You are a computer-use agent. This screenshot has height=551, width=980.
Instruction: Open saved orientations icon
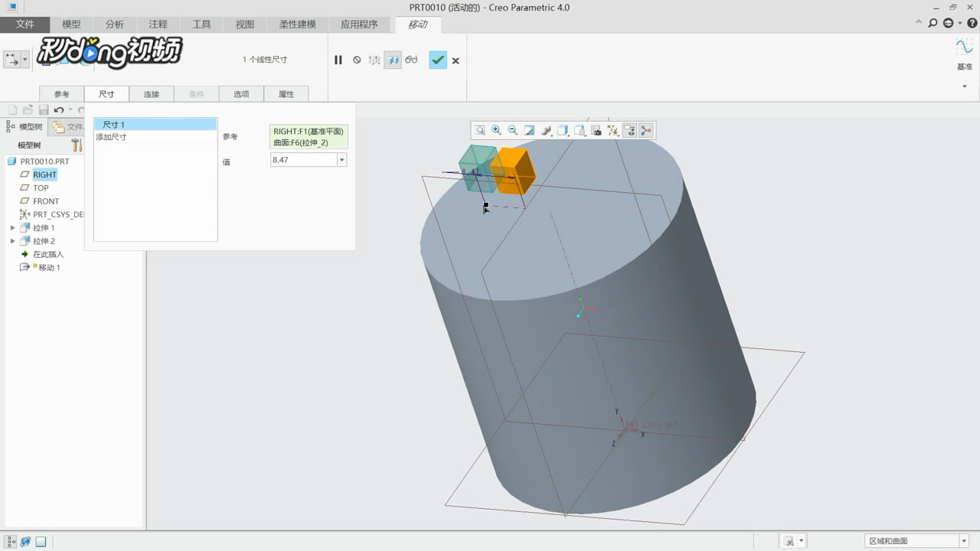coord(580,131)
